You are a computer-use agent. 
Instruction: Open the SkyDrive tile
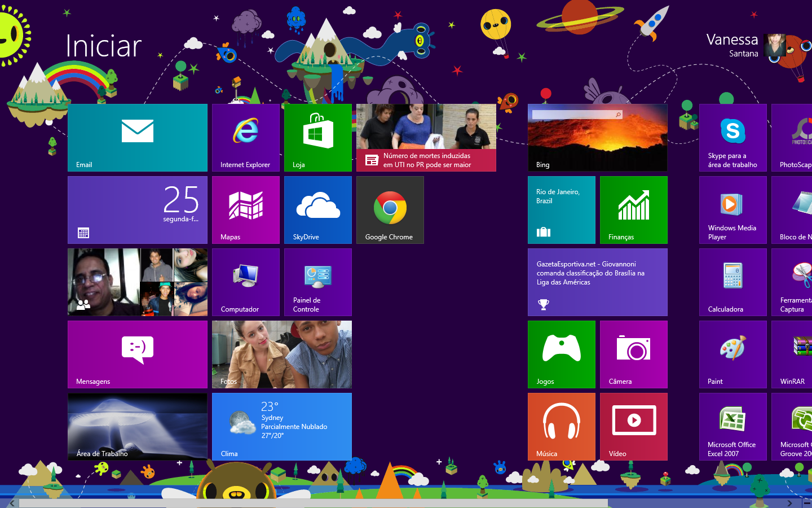pos(318,210)
